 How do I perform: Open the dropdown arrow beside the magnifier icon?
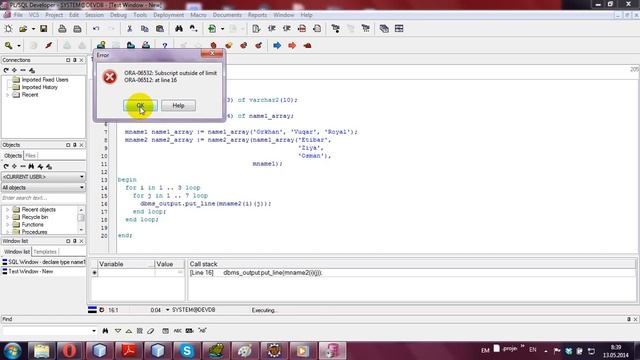tap(19, 46)
